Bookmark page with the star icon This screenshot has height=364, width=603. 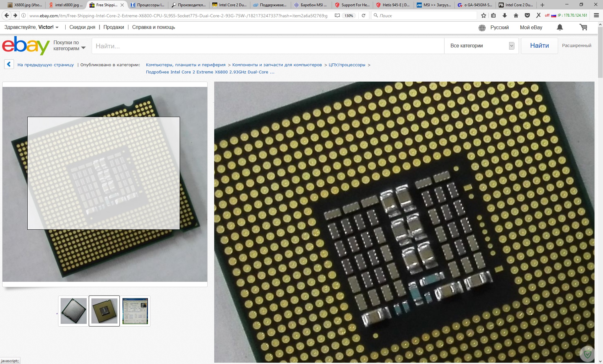click(484, 15)
